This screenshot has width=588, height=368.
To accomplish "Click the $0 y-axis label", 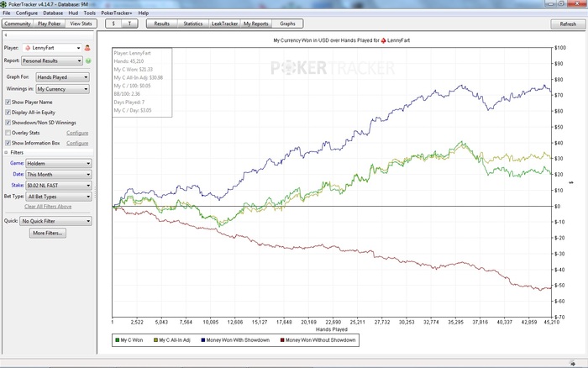I will pos(558,207).
